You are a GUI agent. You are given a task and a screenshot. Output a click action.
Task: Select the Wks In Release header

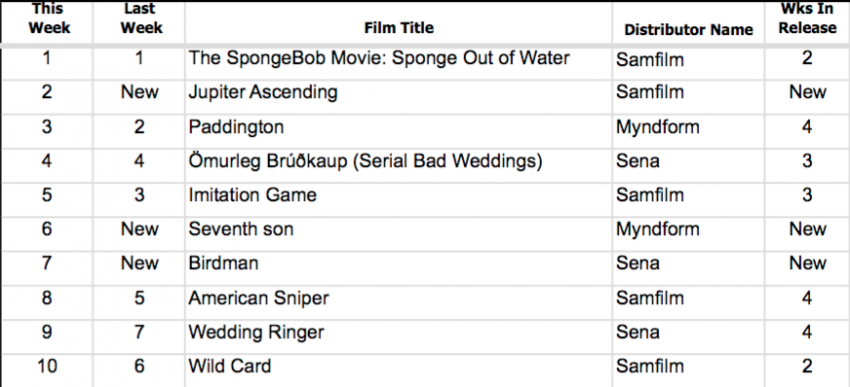click(807, 18)
